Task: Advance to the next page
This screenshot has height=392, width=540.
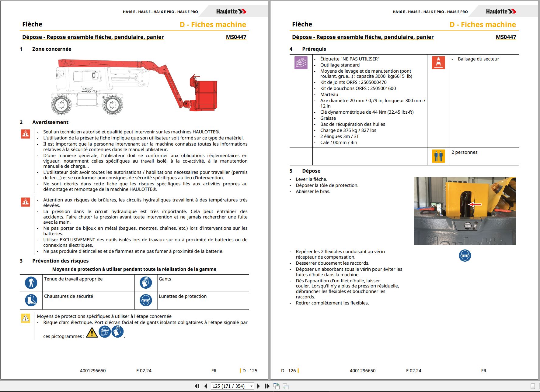Action: (259, 386)
